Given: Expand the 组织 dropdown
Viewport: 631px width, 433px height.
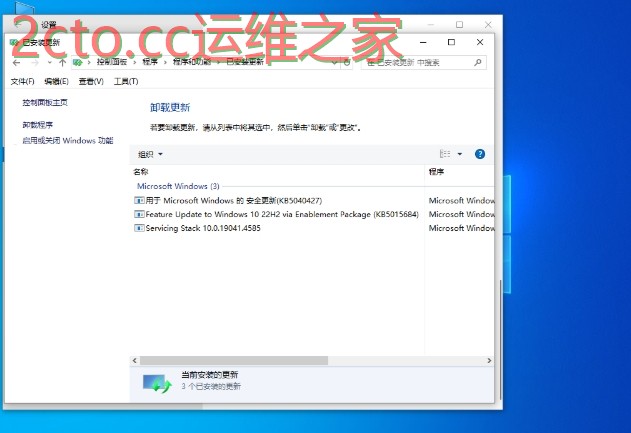Looking at the screenshot, I should point(150,154).
